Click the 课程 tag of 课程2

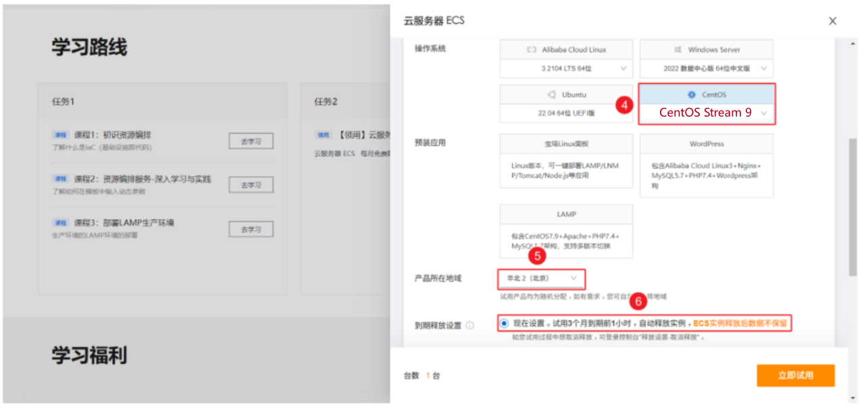[x=61, y=179]
